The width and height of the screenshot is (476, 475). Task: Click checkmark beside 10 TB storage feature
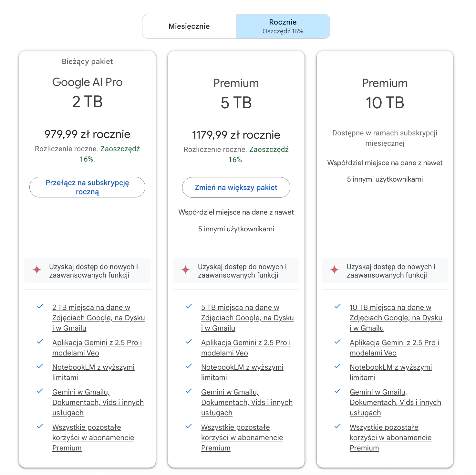337,306
